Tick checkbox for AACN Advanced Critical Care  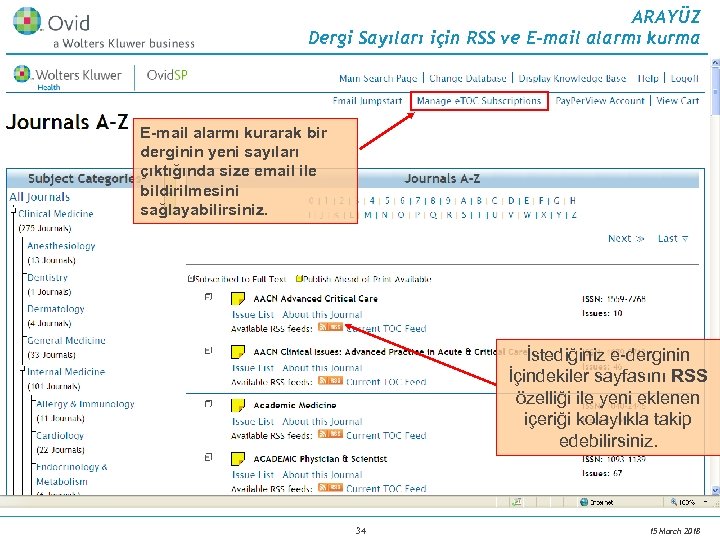tap(208, 297)
